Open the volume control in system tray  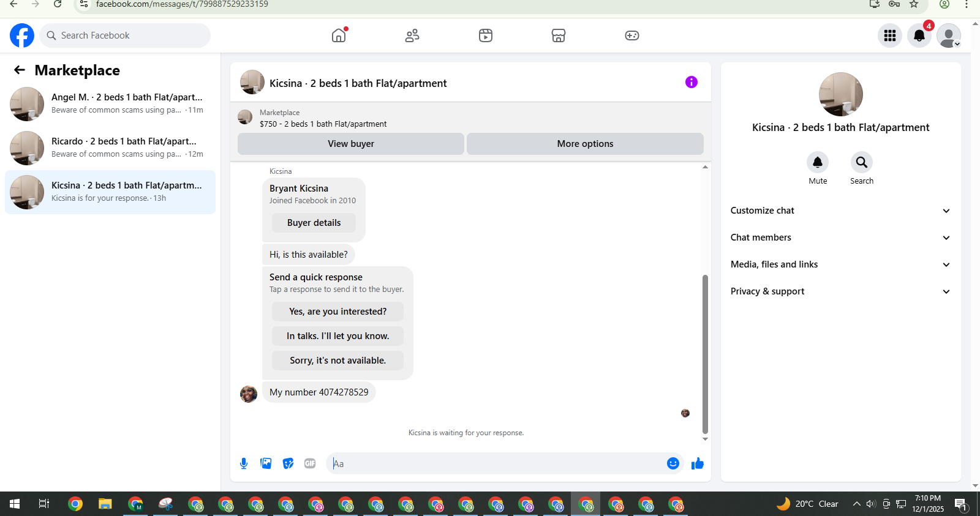871,504
